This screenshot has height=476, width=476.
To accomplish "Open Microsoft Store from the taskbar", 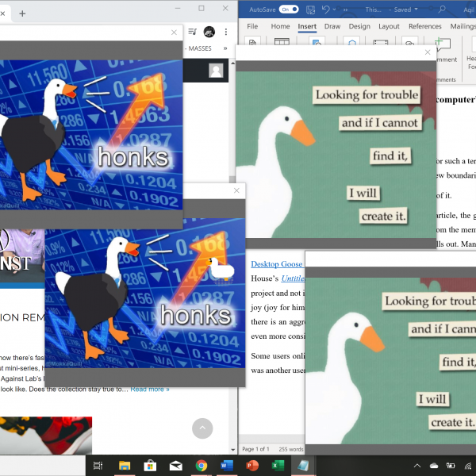I will point(150,465).
